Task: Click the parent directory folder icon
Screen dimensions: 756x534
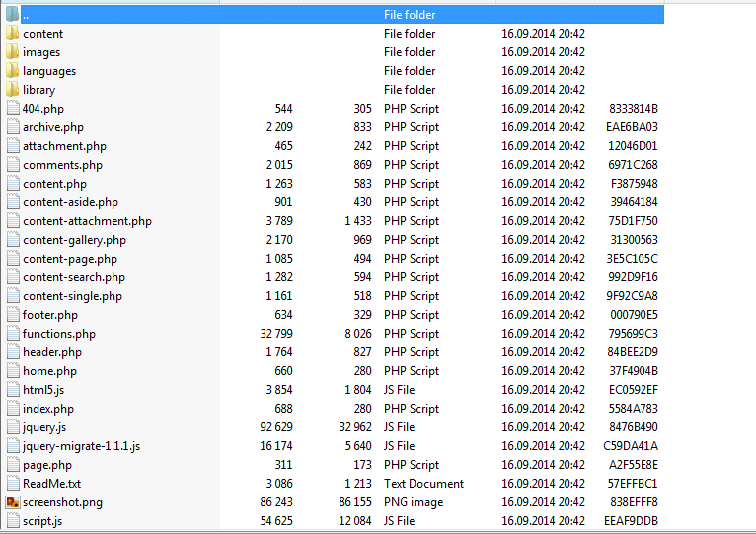Action: (12, 15)
